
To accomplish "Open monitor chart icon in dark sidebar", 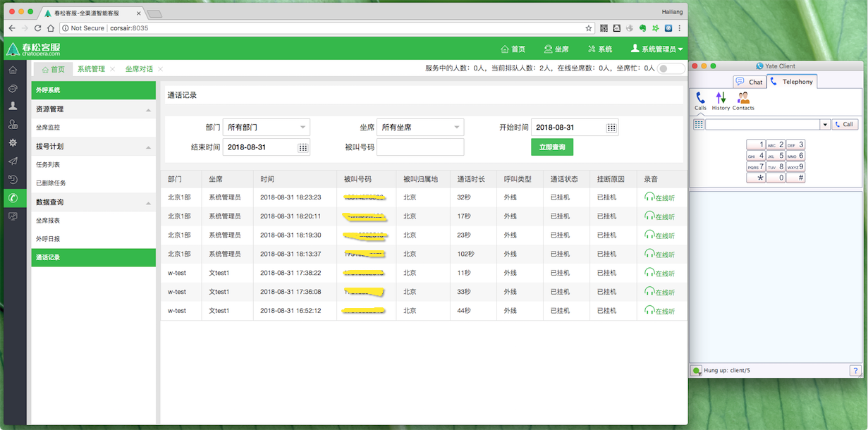I will pos(13,216).
